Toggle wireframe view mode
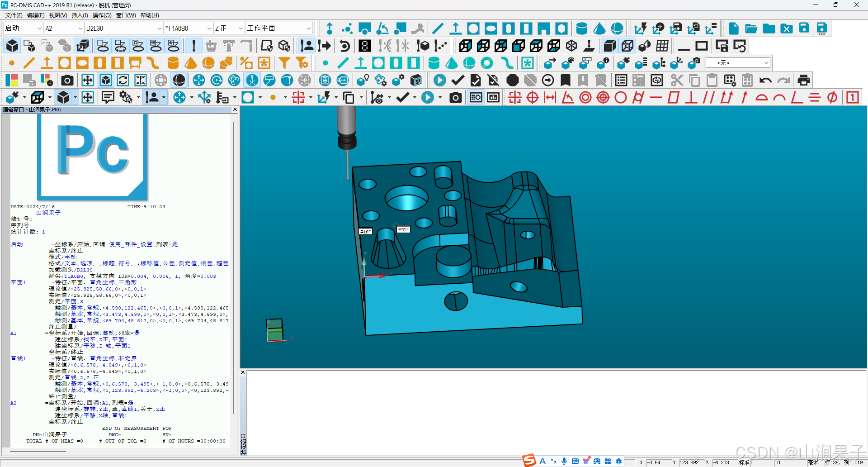This screenshot has height=467, width=868. (x=627, y=46)
